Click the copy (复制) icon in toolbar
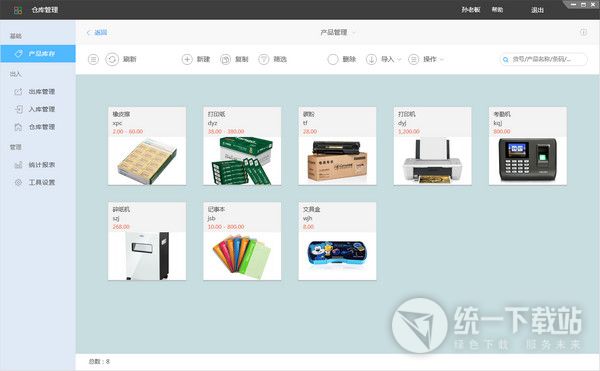 [x=226, y=59]
